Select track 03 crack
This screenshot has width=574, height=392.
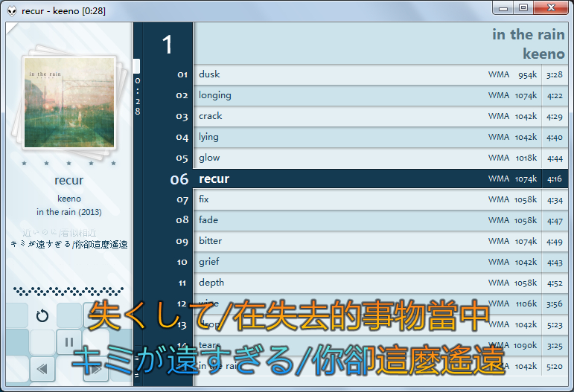380,116
